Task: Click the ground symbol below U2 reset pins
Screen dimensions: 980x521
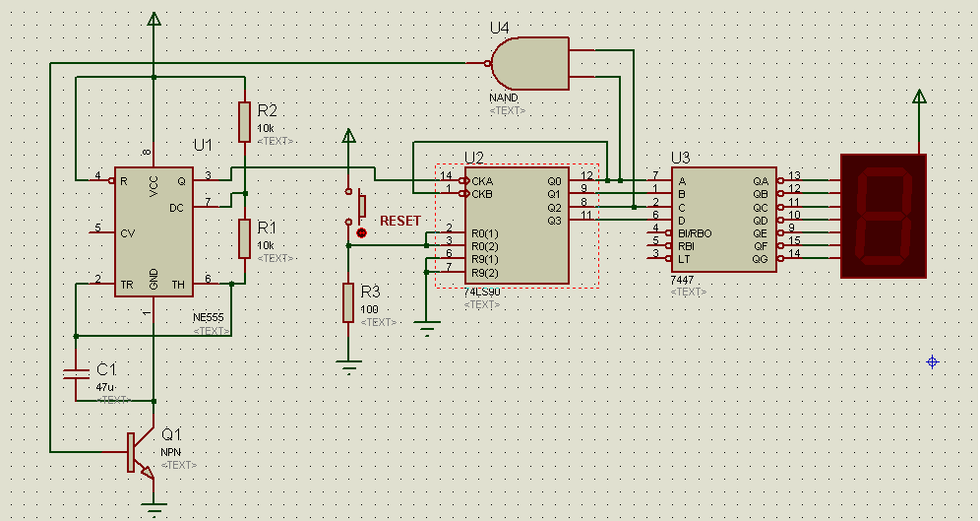Action: tap(427, 326)
